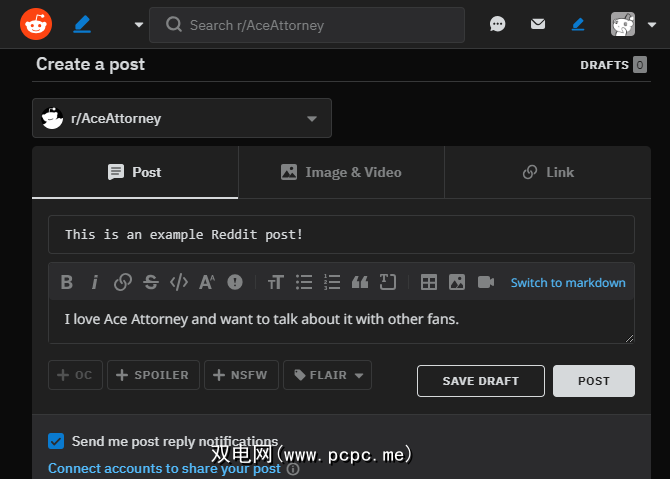This screenshot has height=479, width=670.
Task: Click the user avatar thumbnail
Action: (x=623, y=24)
